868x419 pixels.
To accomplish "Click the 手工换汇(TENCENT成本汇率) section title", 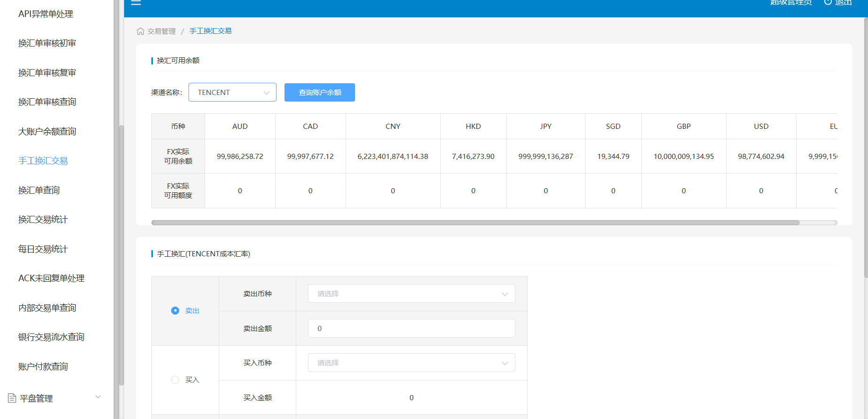I will 204,254.
